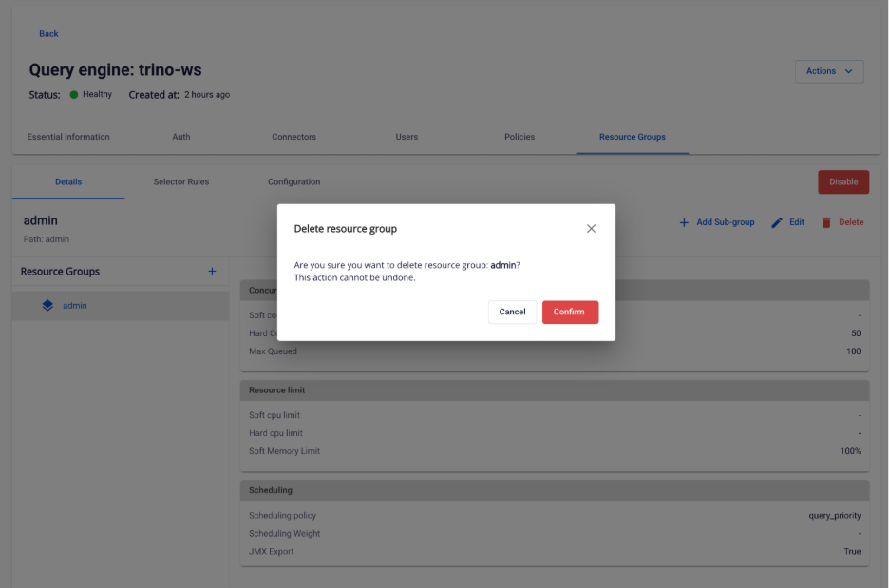The height and width of the screenshot is (588, 889).
Task: Click the Hard cpu limit label
Action: [275, 433]
